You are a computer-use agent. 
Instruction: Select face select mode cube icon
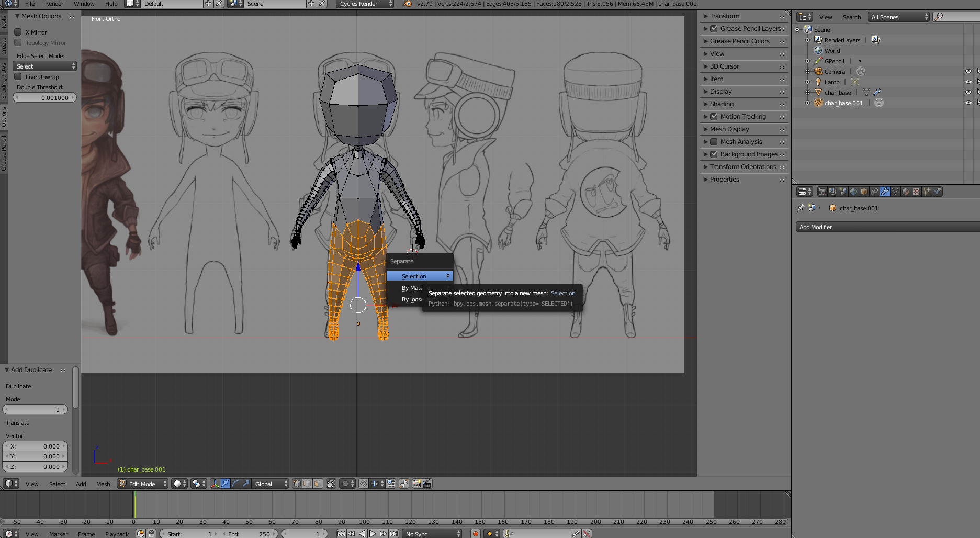318,484
